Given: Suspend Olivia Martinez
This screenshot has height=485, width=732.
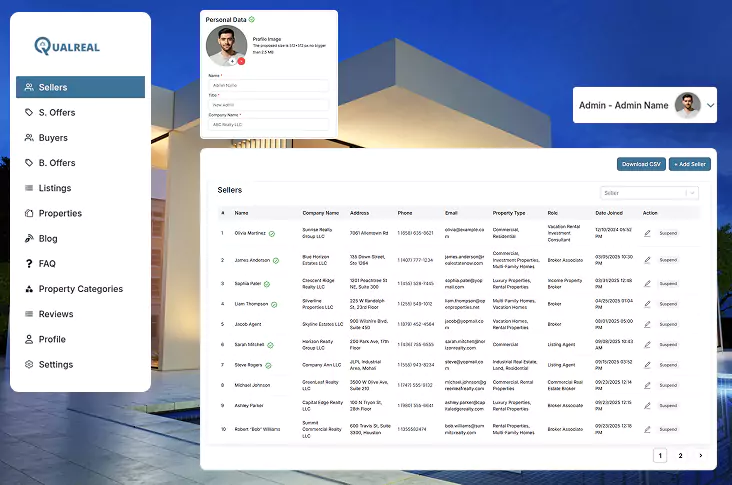Looking at the screenshot, I should coord(668,233).
